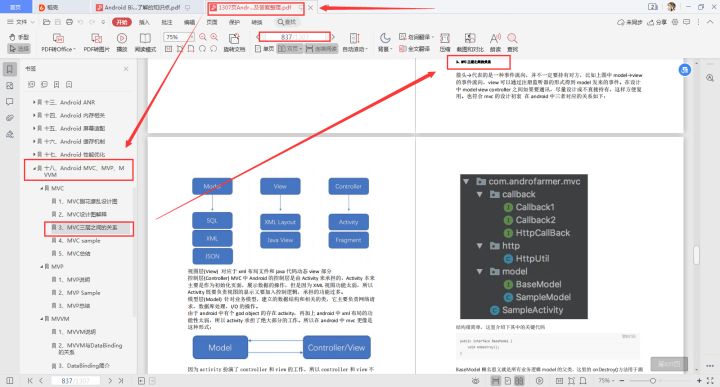Select bookmark 2. MVP Sample

pos(83,292)
